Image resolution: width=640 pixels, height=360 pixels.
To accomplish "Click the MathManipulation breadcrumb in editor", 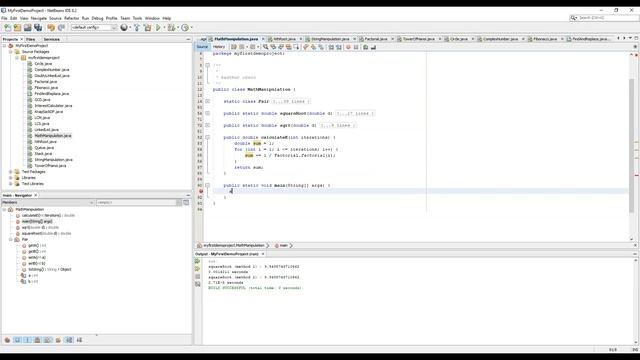I will click(x=234, y=246).
